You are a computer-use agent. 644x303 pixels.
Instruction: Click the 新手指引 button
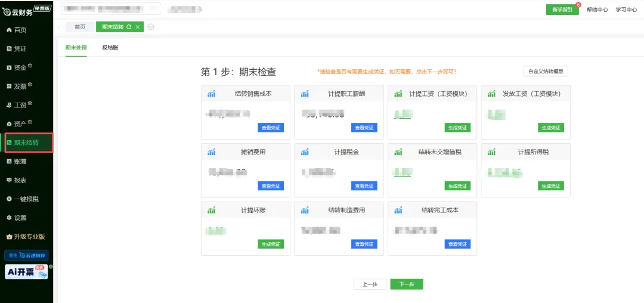tap(562, 10)
